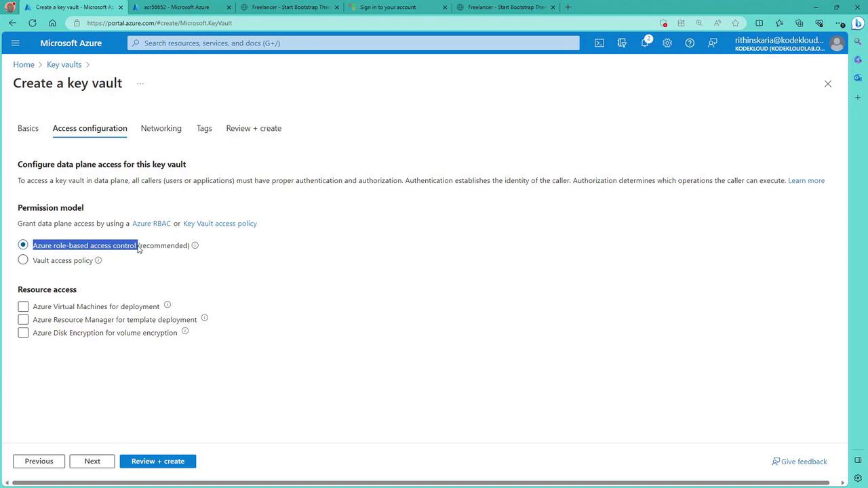
Task: Open the Help question mark icon
Action: click(690, 43)
